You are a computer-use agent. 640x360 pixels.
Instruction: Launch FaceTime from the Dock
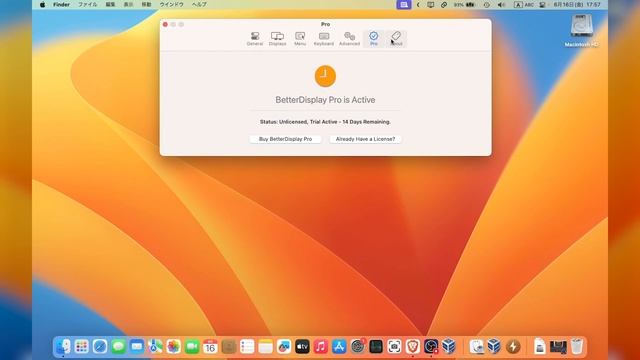click(191, 347)
